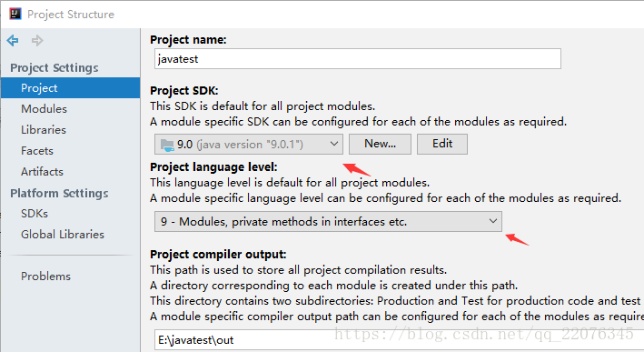The height and width of the screenshot is (352, 644).
Task: Open the Facets settings page
Action: coord(37,151)
